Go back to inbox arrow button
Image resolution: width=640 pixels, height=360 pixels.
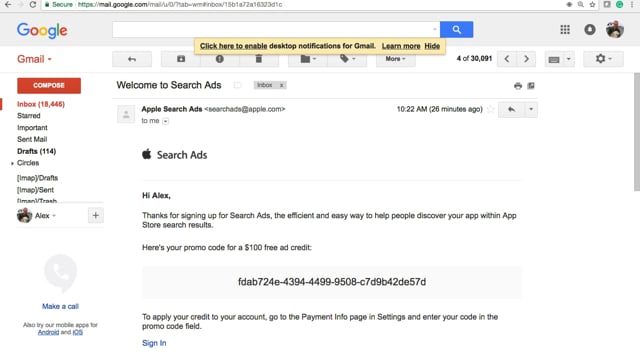pyautogui.click(x=132, y=59)
